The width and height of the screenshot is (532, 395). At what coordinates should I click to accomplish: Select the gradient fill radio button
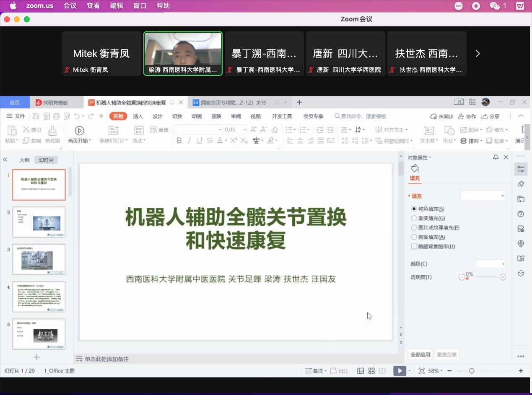point(414,218)
